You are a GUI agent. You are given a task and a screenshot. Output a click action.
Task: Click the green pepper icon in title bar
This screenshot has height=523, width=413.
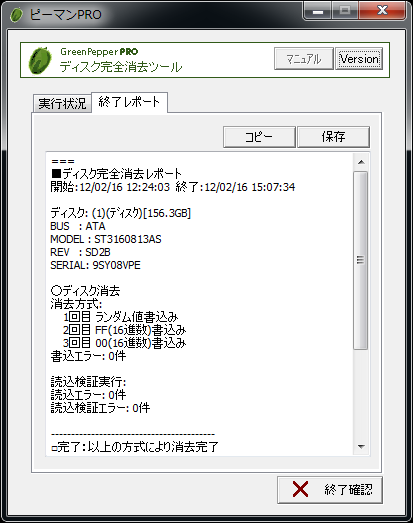(x=16, y=15)
